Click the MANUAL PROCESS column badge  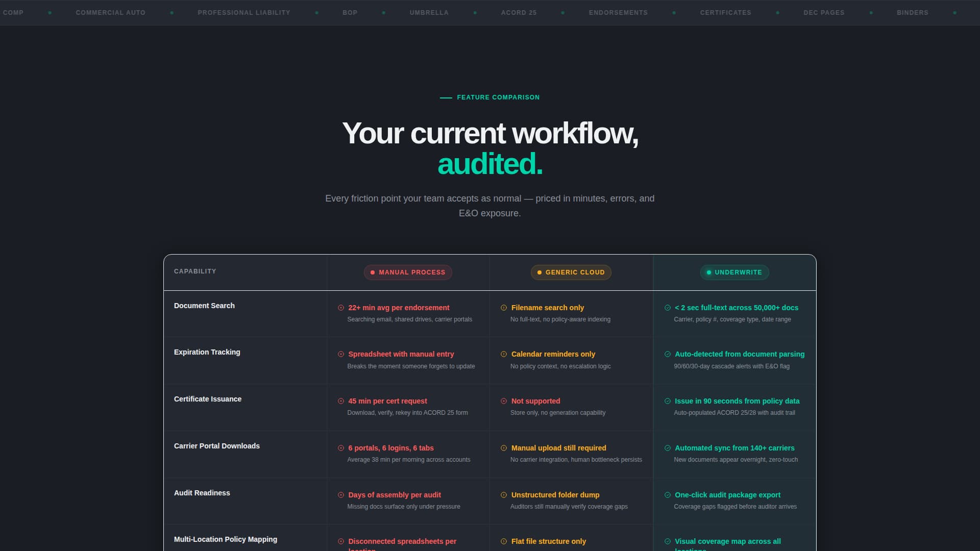coord(408,272)
